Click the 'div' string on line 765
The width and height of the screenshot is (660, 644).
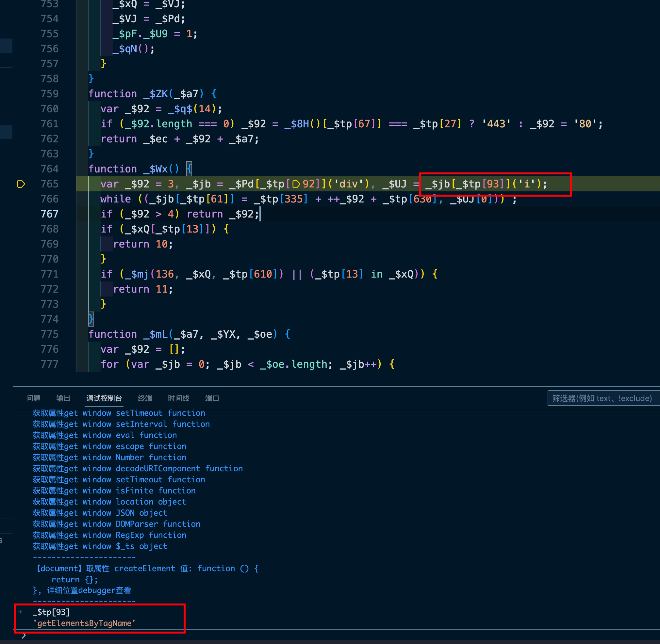coord(349,184)
